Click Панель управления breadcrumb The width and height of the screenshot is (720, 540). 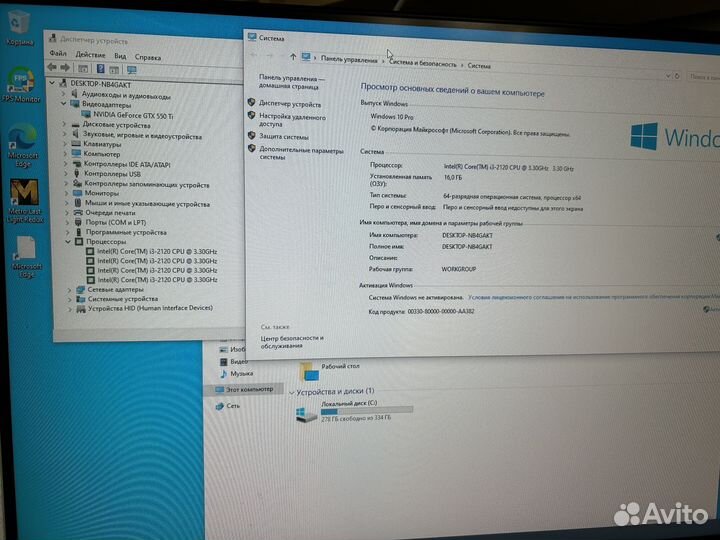click(349, 59)
